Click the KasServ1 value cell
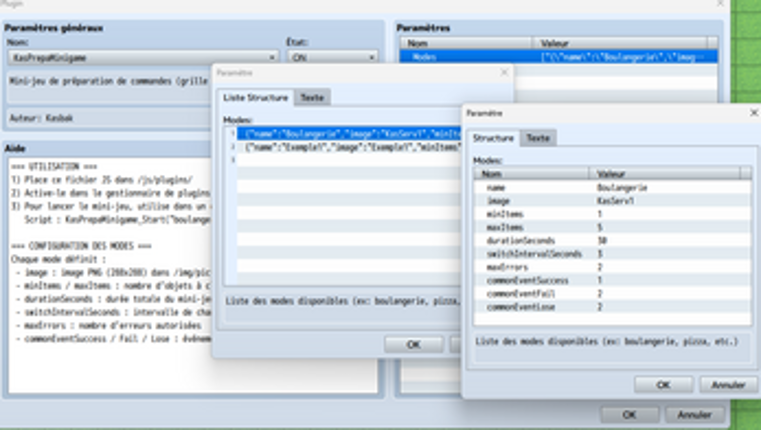 pos(615,200)
